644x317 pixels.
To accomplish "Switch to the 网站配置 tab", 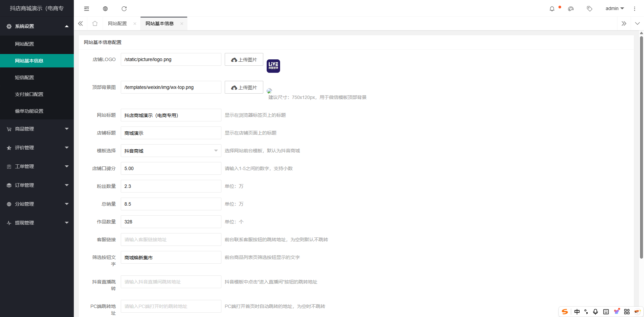I will click(x=117, y=23).
